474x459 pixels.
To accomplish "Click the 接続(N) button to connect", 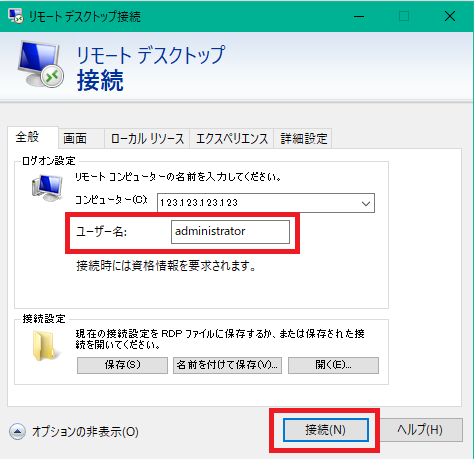I will click(326, 430).
